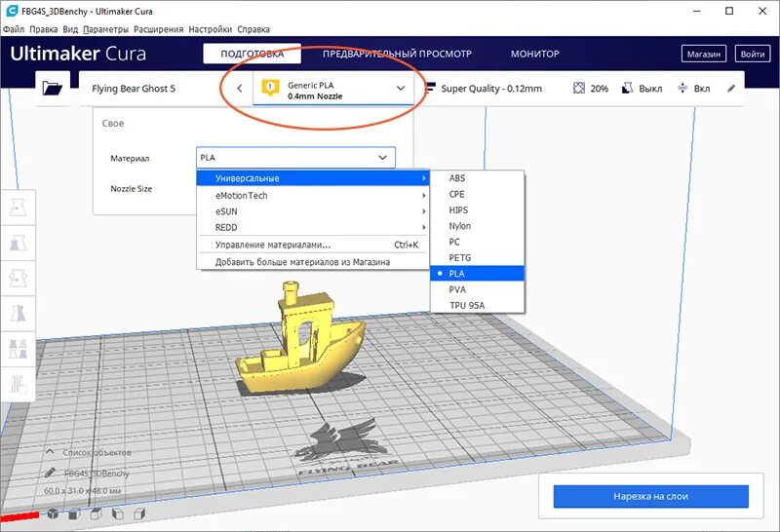Screen dimensions: 780x532
Task: Click the left chevron beside Generic PLA
Action: (239, 89)
